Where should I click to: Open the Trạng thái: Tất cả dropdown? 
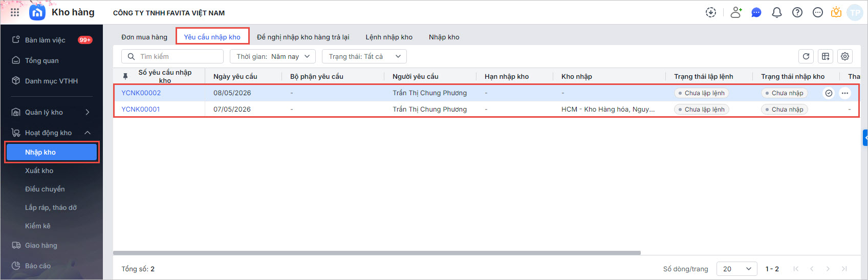364,56
